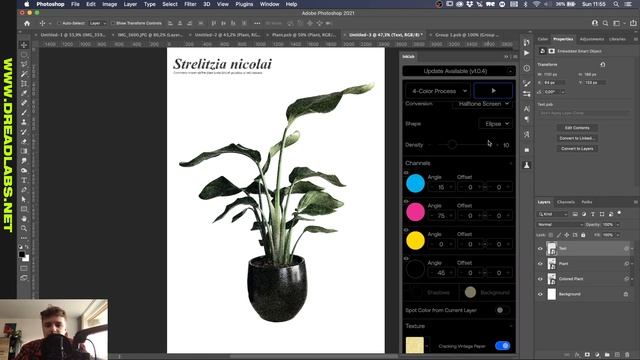The image size is (640, 360).
Task: Select the Zoom tool in toolbar
Action: (24, 228)
